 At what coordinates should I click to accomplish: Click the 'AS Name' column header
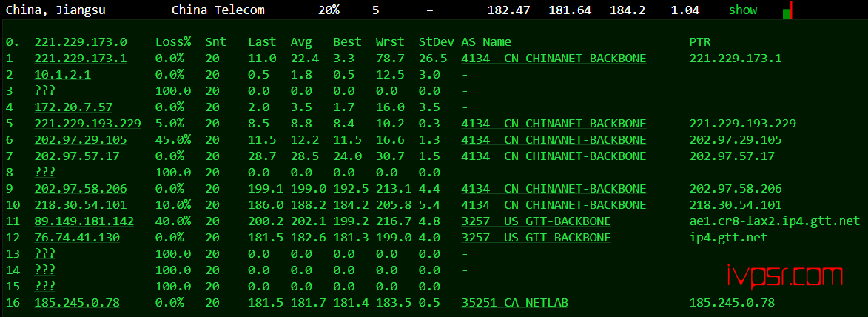pyautogui.click(x=486, y=42)
